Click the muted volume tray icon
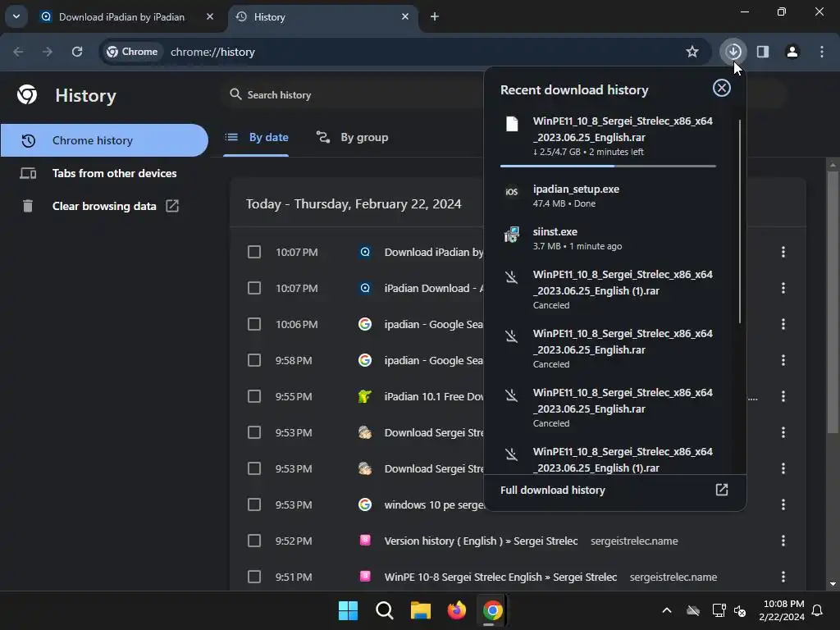 click(740, 610)
